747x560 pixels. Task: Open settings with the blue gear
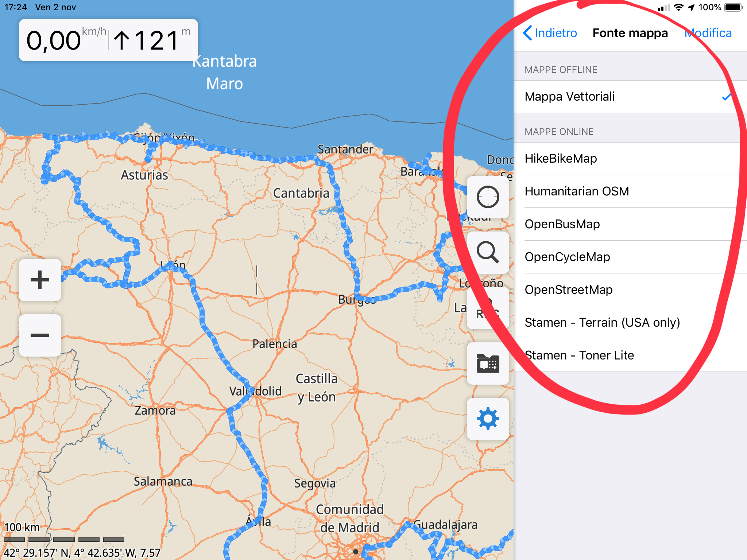click(488, 419)
